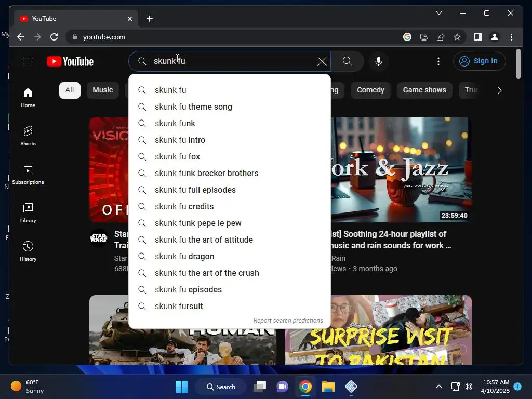Share this page via the share icon
This screenshot has height=399, width=532.
click(441, 37)
